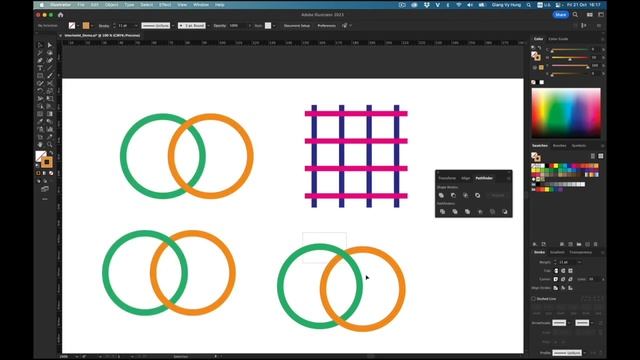Select the Pen tool
The height and width of the screenshot is (360, 640).
[x=40, y=60]
